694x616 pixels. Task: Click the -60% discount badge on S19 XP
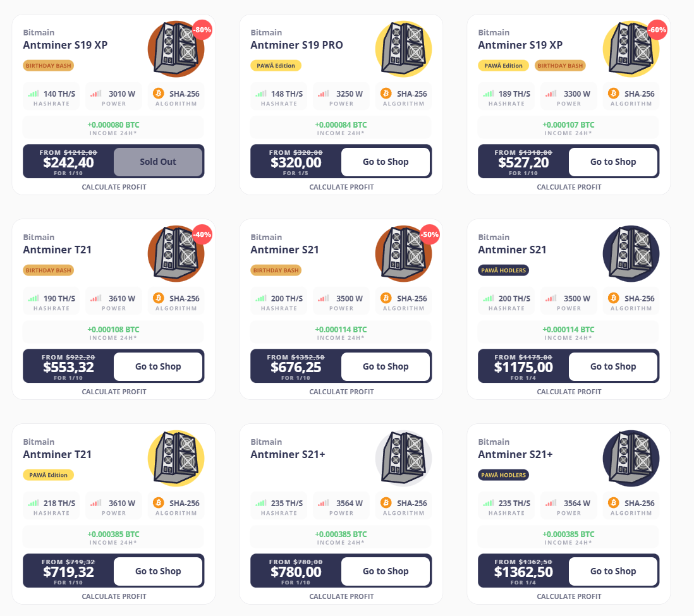pyautogui.click(x=657, y=30)
